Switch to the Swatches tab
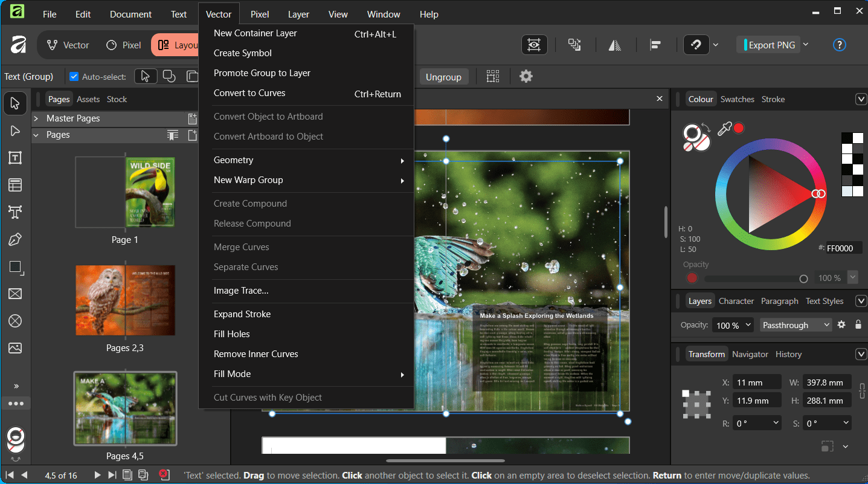Screen dimensions: 868x484 pos(737,99)
